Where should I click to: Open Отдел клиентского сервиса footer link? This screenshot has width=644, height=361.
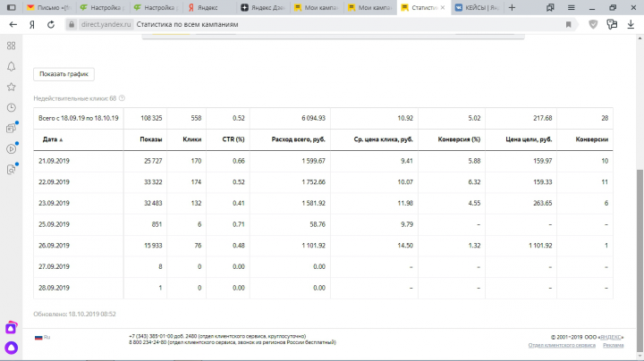coord(562,346)
